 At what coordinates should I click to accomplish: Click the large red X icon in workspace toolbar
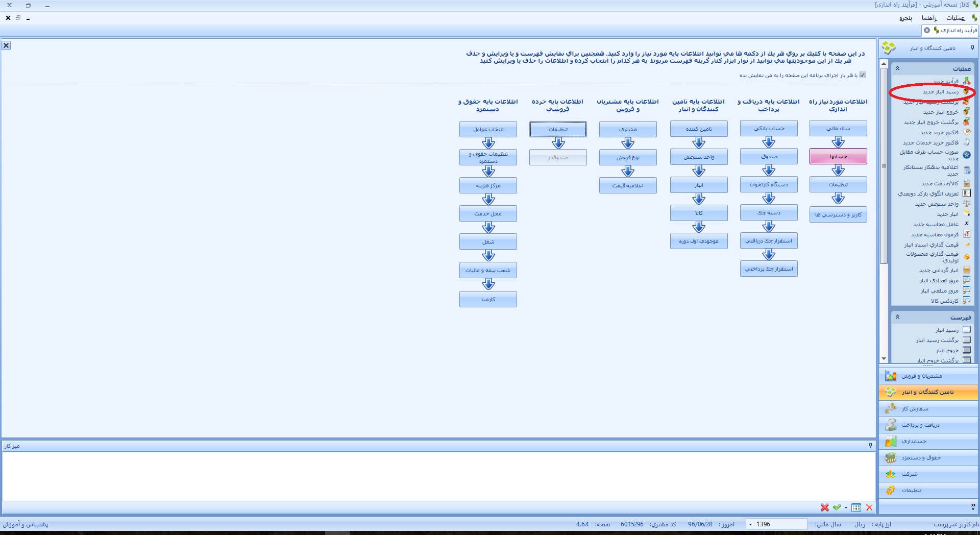pos(824,507)
